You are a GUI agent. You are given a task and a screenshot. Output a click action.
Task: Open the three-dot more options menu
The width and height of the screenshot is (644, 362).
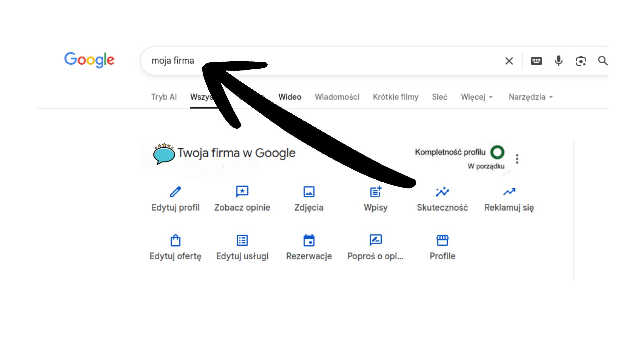click(x=517, y=159)
